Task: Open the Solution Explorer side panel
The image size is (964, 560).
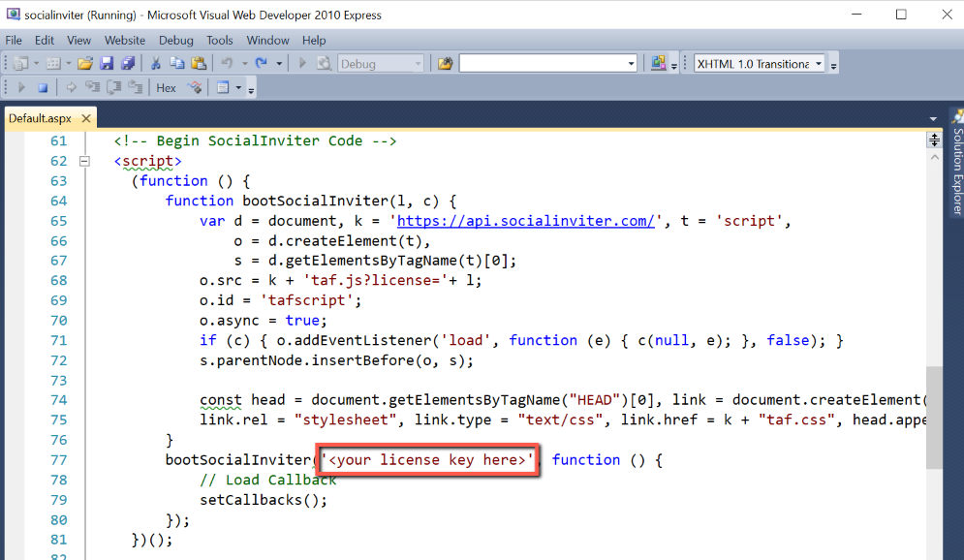Action: (956, 163)
